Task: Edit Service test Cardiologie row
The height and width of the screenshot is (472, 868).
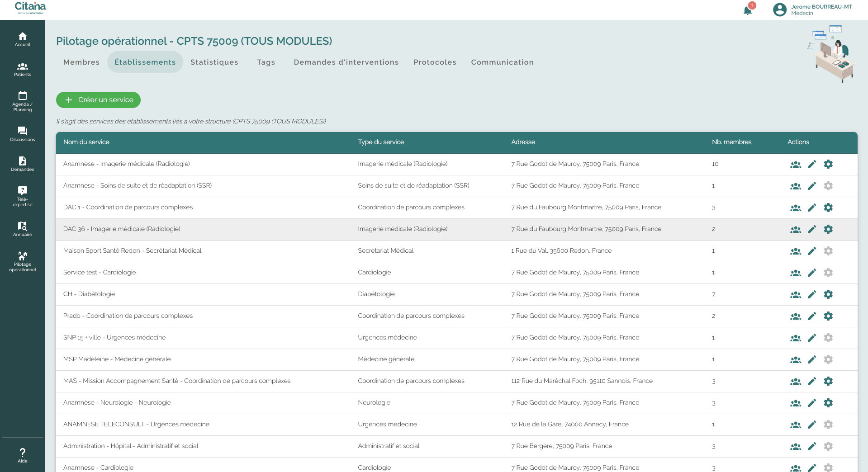Action: [812, 273]
